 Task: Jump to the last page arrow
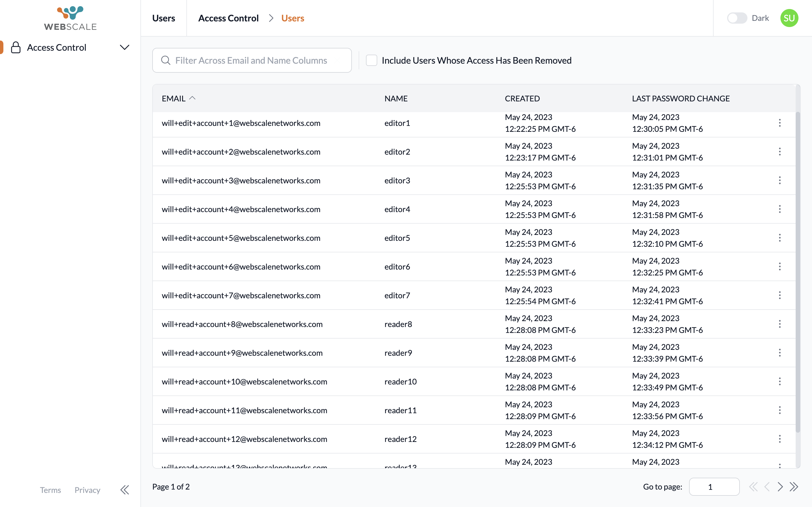tap(794, 487)
